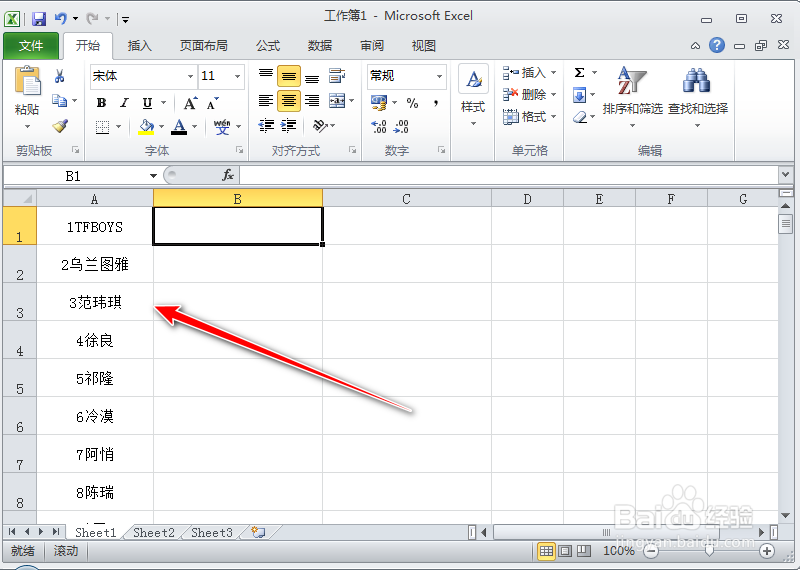Apply percent style
The height and width of the screenshot is (570, 800).
[x=412, y=103]
